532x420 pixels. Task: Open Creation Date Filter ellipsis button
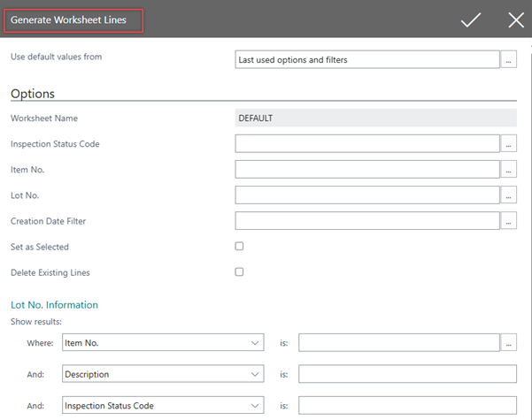pos(509,221)
